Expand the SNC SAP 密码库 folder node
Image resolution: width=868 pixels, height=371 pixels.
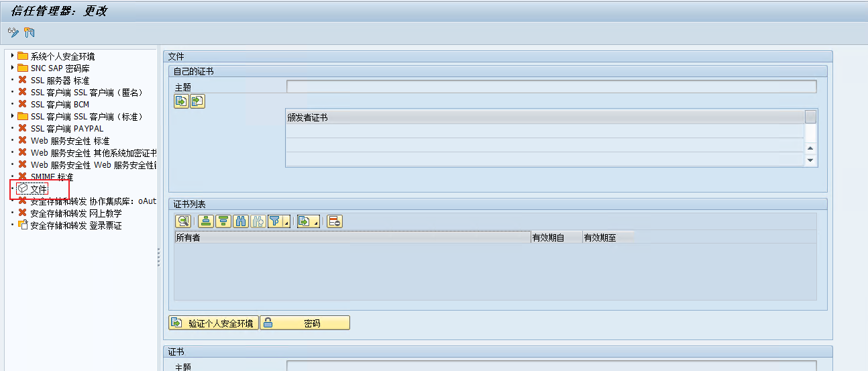tap(12, 68)
